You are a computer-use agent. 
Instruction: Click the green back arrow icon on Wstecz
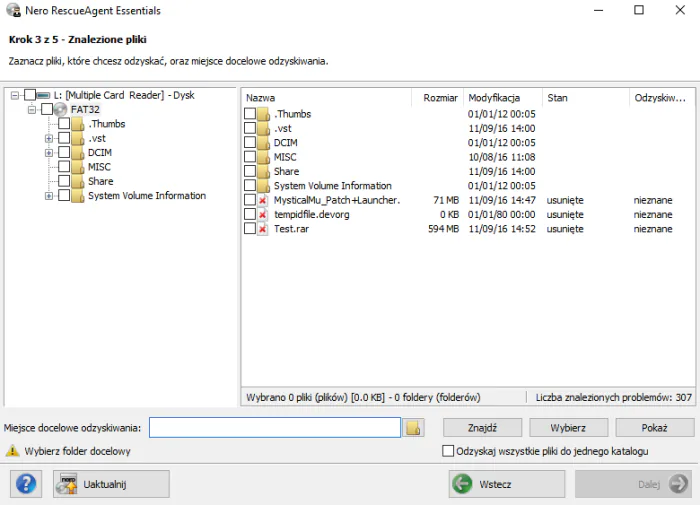[462, 484]
